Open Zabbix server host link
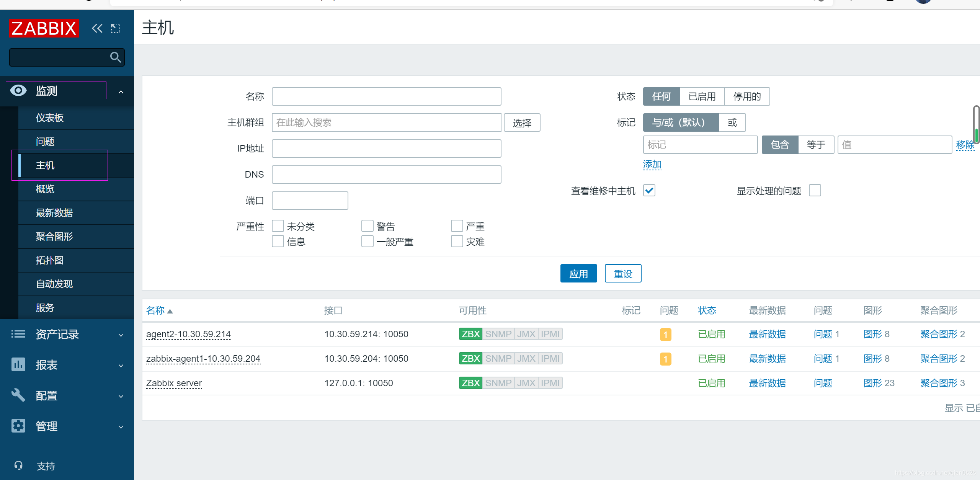This screenshot has width=980, height=480. [174, 383]
